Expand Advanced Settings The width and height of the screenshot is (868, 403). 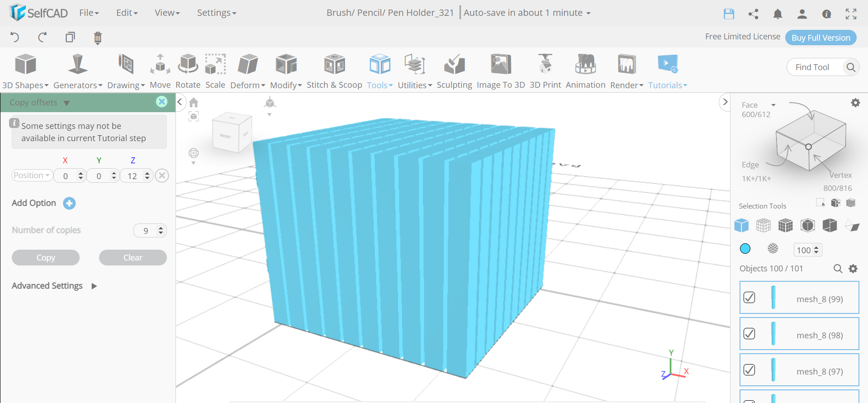tap(94, 286)
